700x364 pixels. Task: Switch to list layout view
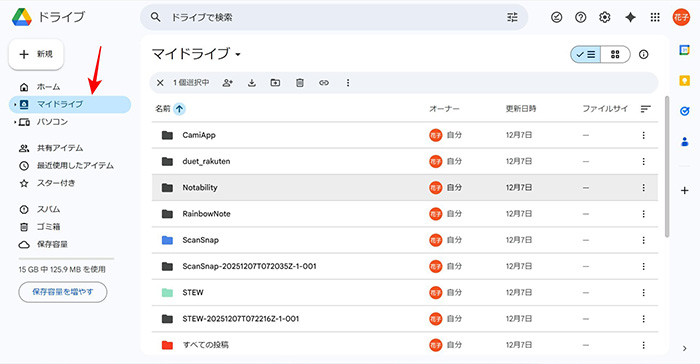coord(586,54)
